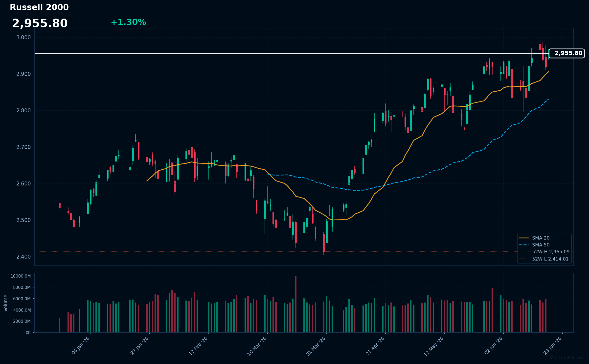Click the tallest red volume bar
Screen dimensions: 589x364
296,304
